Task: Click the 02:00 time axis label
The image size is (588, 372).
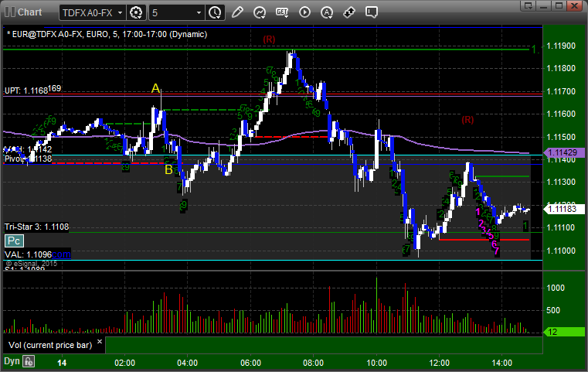Action: point(125,363)
